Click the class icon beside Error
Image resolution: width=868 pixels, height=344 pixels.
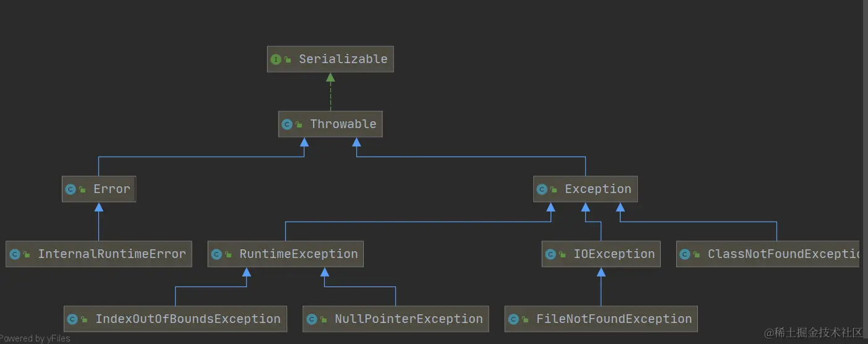71,189
